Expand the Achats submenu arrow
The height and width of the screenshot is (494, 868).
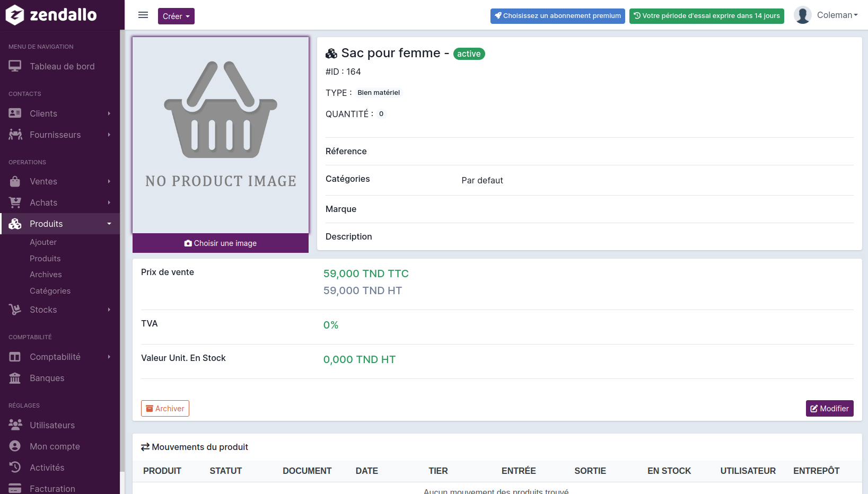point(109,202)
